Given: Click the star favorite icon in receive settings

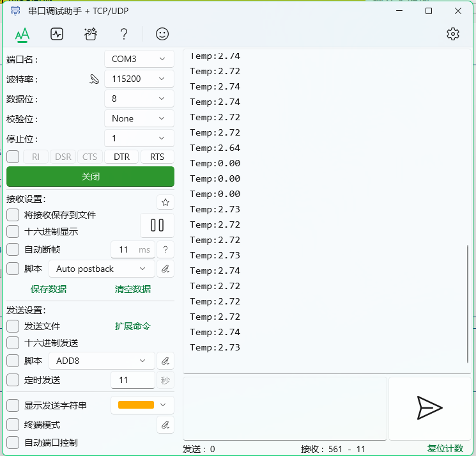Looking at the screenshot, I should point(165,202).
